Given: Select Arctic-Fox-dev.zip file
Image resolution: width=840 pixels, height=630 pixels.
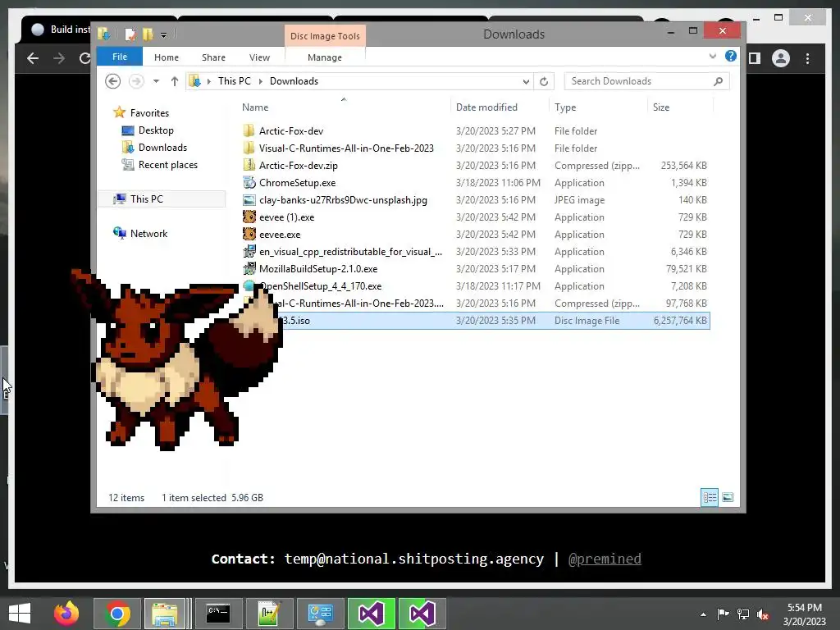Looking at the screenshot, I should click(475, 165).
